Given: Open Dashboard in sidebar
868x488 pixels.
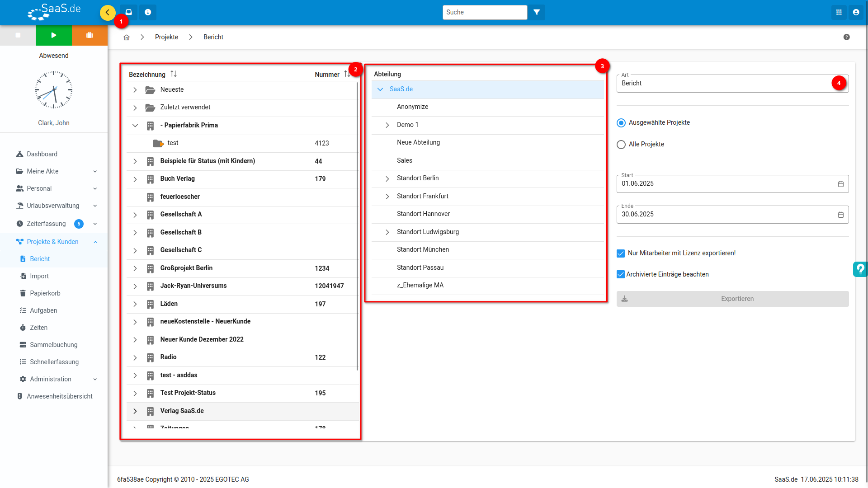Looking at the screenshot, I should [42, 154].
